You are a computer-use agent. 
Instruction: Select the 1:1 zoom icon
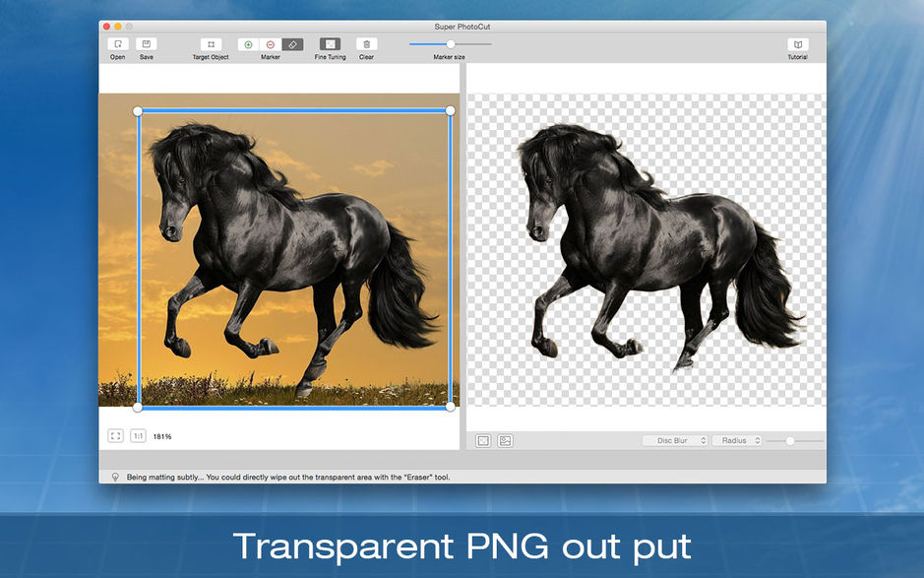(137, 433)
